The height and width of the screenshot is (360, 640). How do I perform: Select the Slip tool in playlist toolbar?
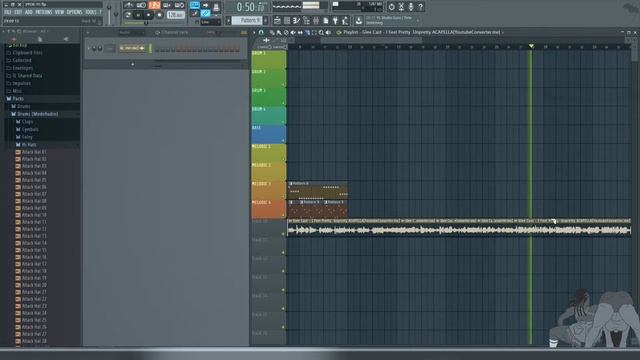coord(300,32)
